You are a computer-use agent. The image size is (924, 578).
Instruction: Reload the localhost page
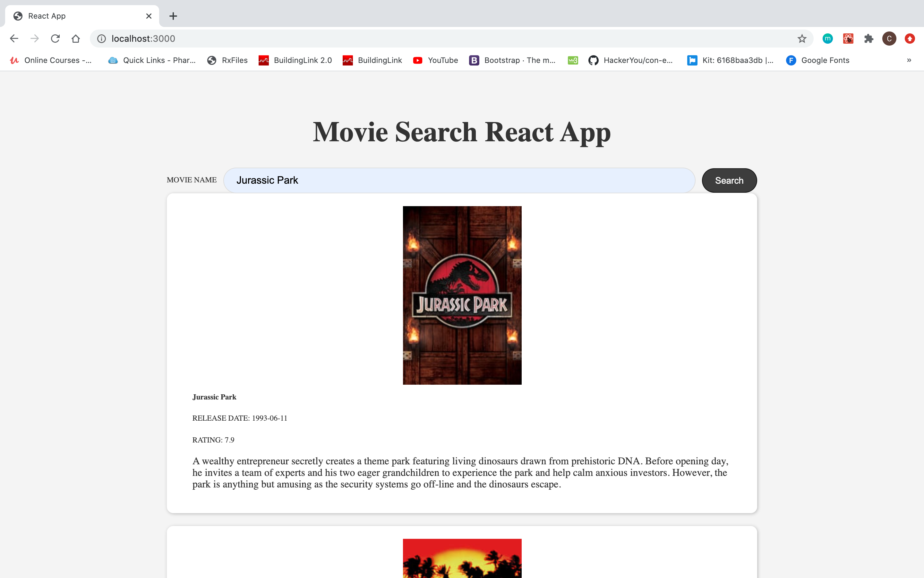pos(56,39)
